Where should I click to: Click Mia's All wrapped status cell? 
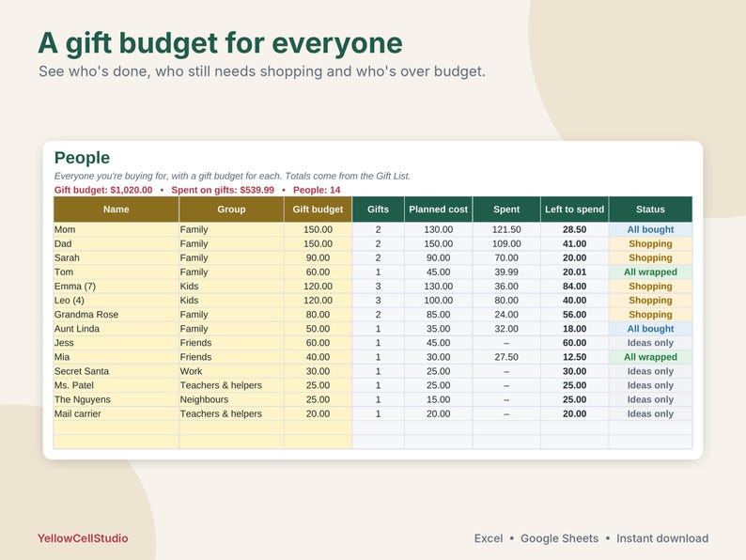650,357
